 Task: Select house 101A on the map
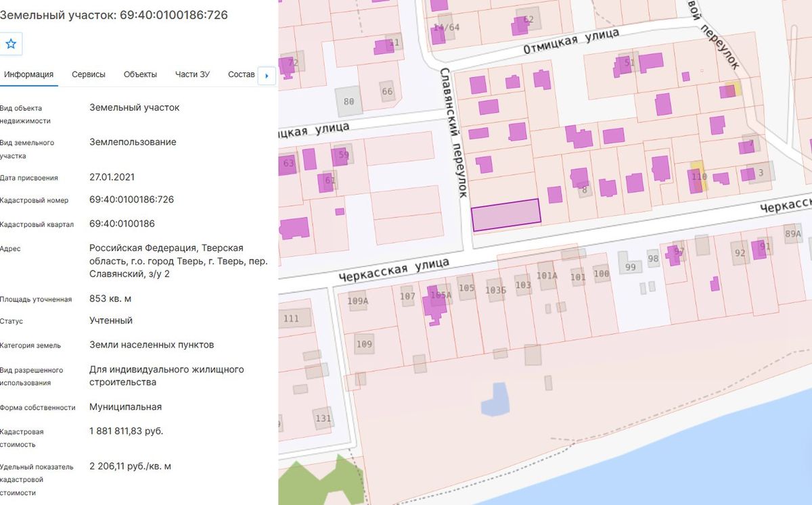click(547, 276)
